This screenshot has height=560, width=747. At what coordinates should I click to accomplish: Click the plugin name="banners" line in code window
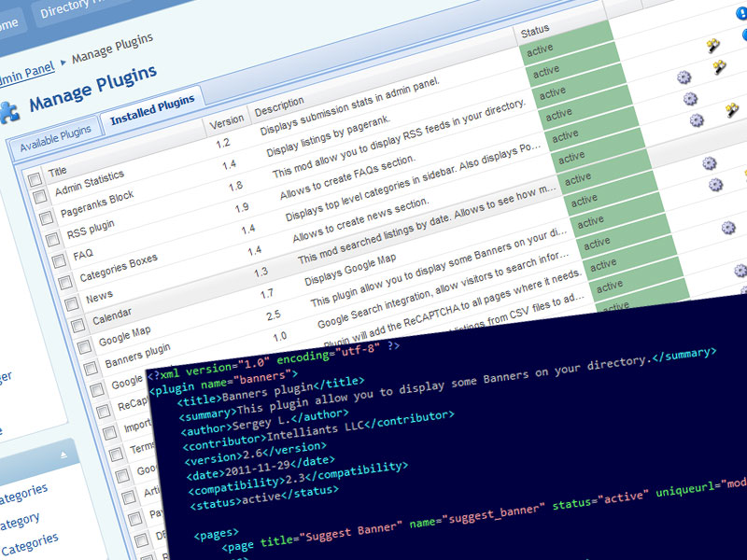pos(224,383)
